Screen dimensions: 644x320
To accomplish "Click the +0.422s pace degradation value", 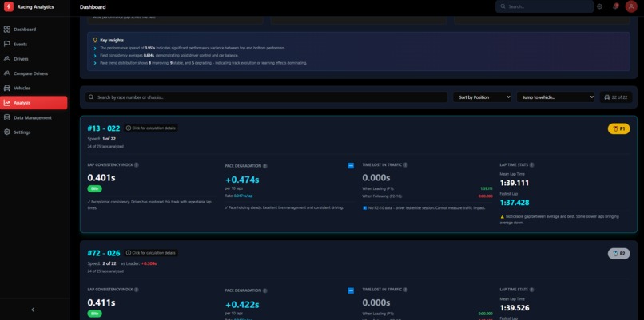I will tap(242, 305).
